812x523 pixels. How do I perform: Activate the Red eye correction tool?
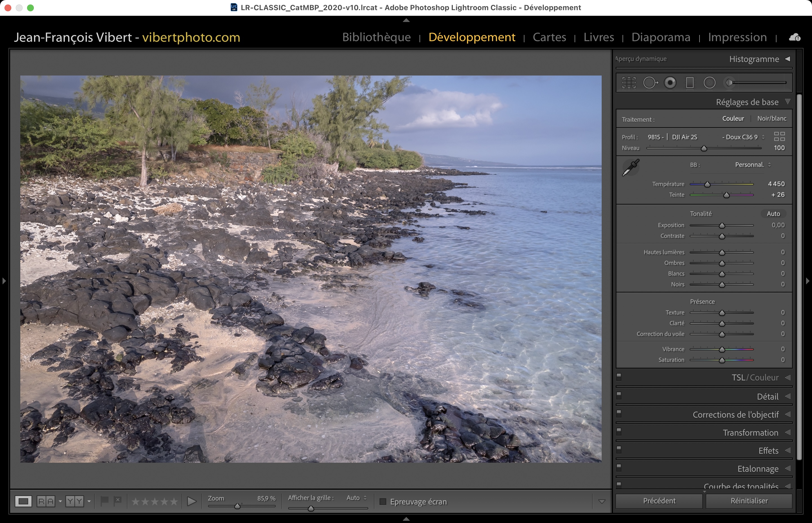click(670, 83)
